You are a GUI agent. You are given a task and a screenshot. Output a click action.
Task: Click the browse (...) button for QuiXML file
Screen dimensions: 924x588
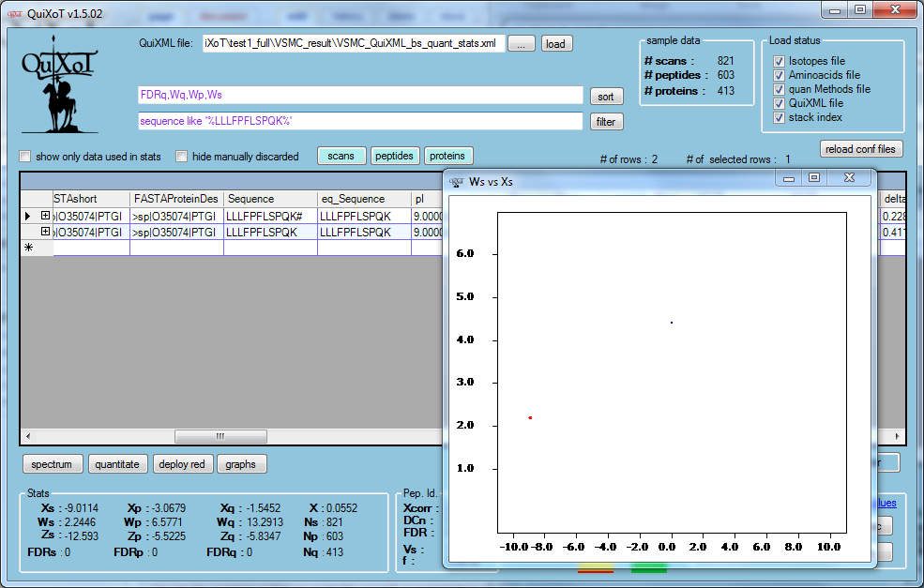(523, 44)
